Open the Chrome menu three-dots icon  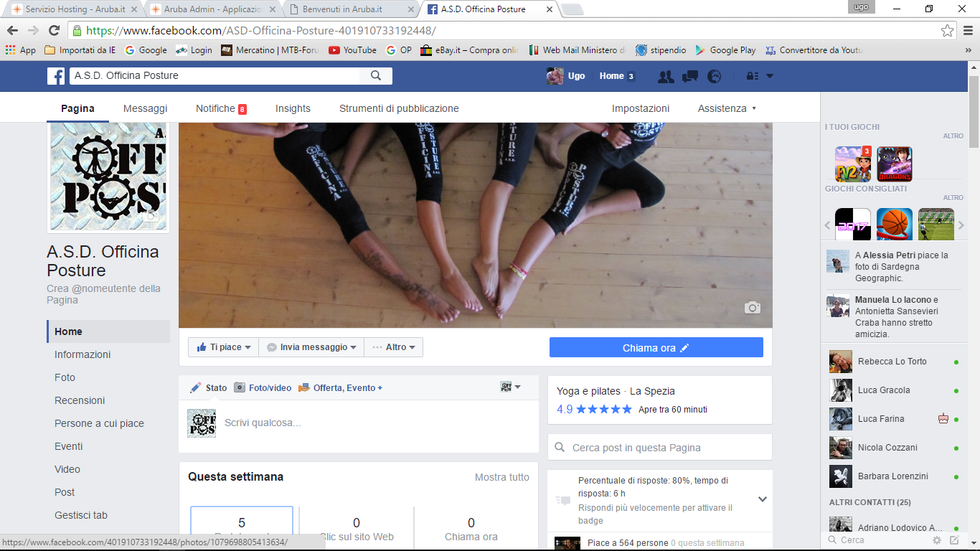click(x=967, y=31)
